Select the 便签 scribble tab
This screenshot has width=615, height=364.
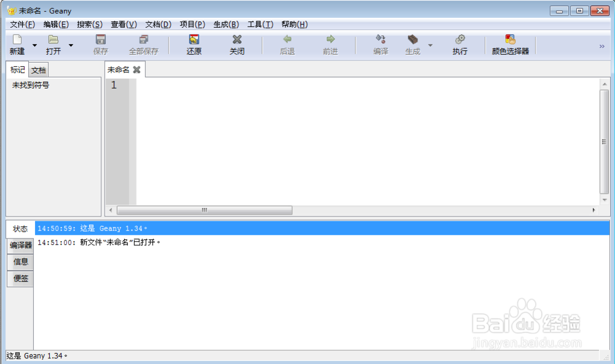coord(20,279)
